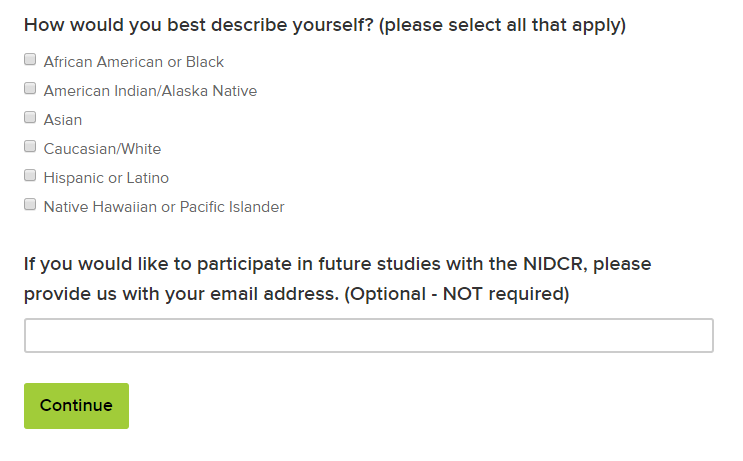Click the 'Caucasian/White' option label

(102, 149)
